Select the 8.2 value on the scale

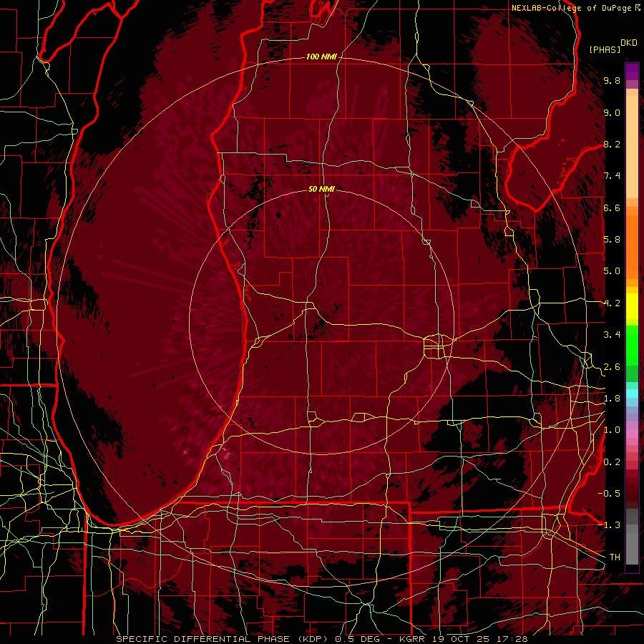click(x=612, y=144)
